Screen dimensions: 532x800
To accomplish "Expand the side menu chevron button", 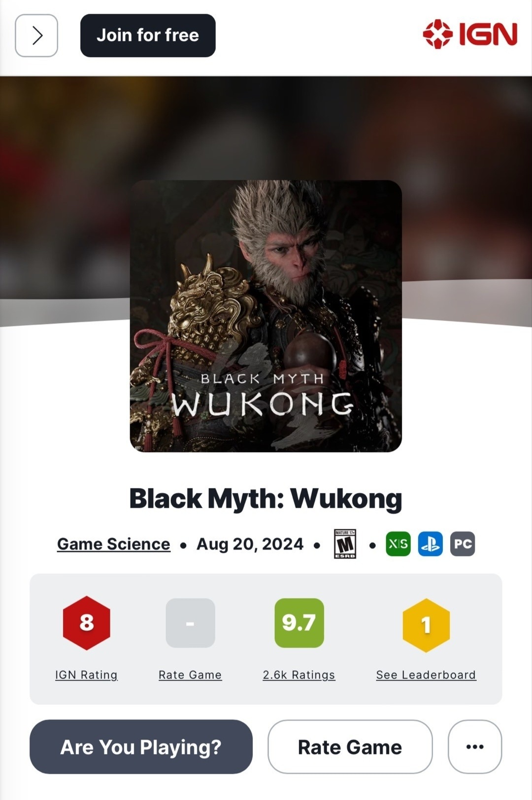I will 36,35.
